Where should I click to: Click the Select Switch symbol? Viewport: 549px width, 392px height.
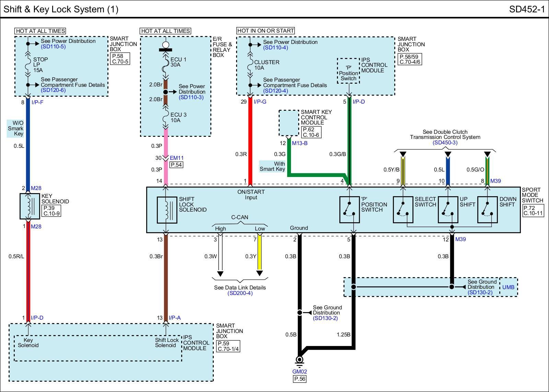coord(403,210)
